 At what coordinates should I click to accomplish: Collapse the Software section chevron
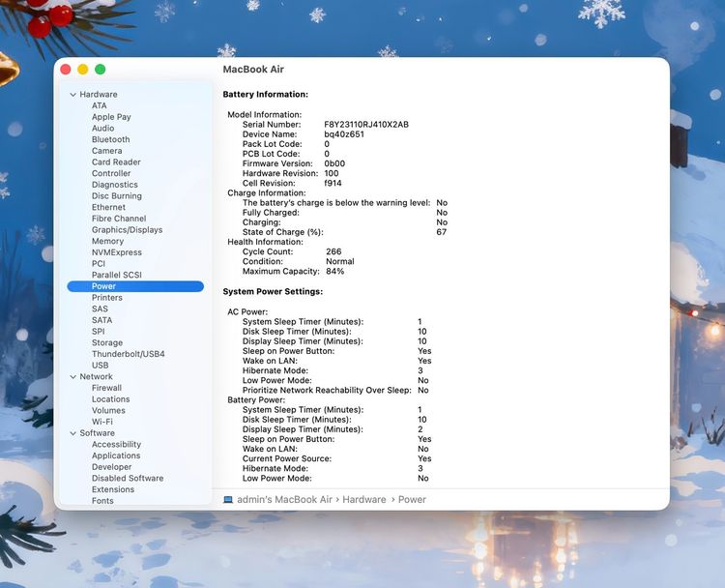73,433
